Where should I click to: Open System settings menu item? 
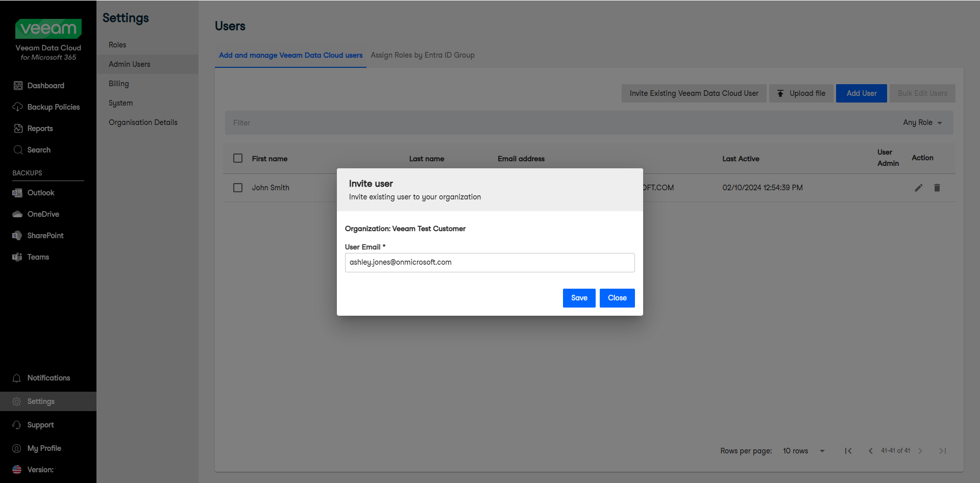click(x=148, y=103)
